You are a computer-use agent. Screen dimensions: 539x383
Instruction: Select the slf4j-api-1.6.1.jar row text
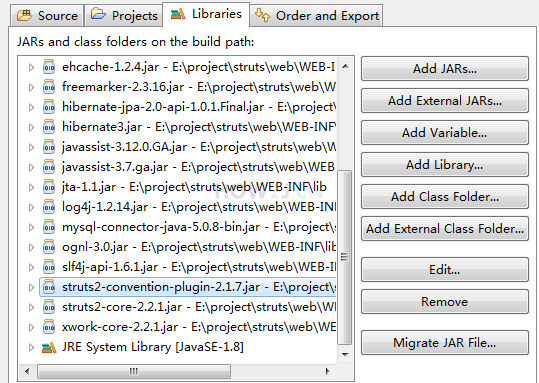click(x=199, y=267)
